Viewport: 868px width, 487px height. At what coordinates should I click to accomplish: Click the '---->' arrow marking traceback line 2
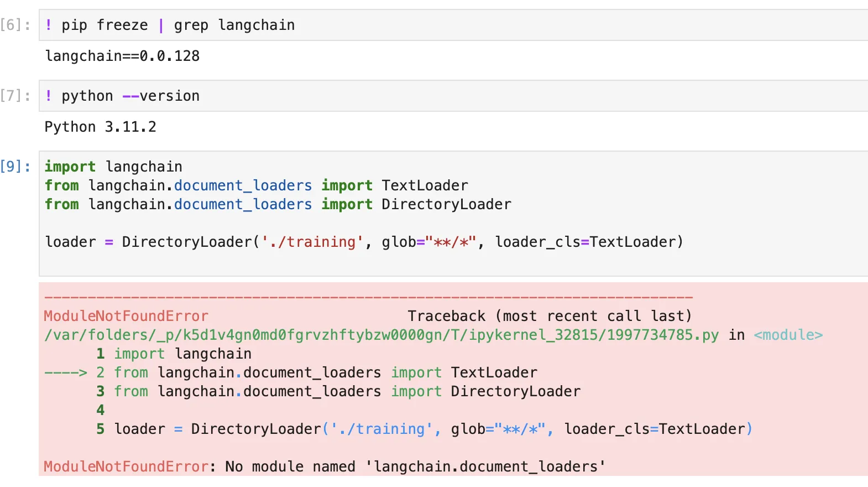66,372
